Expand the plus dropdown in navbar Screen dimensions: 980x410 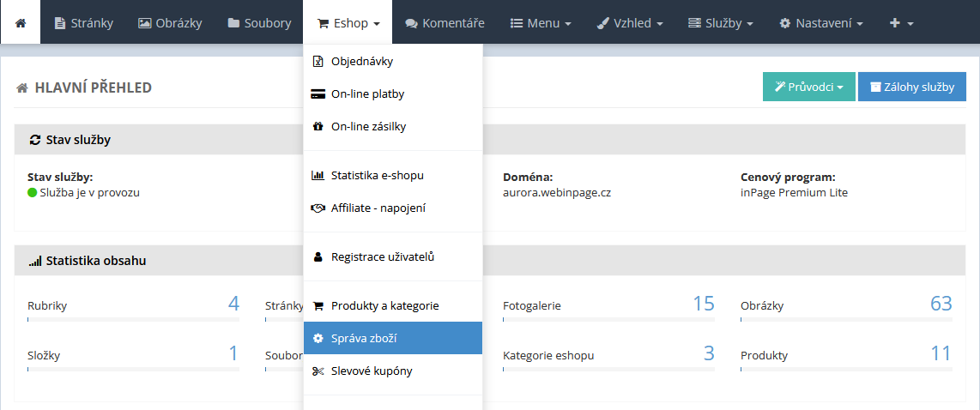click(901, 23)
